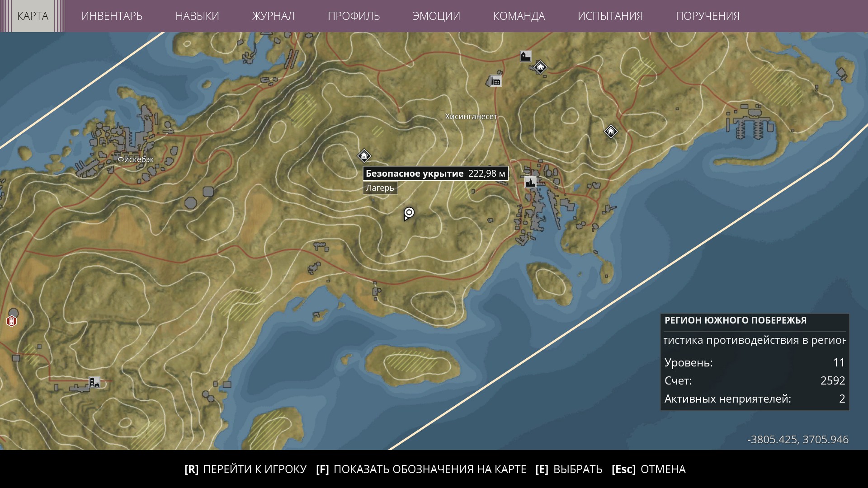Click the Безопасное укрытие tooltip label

pos(436,174)
